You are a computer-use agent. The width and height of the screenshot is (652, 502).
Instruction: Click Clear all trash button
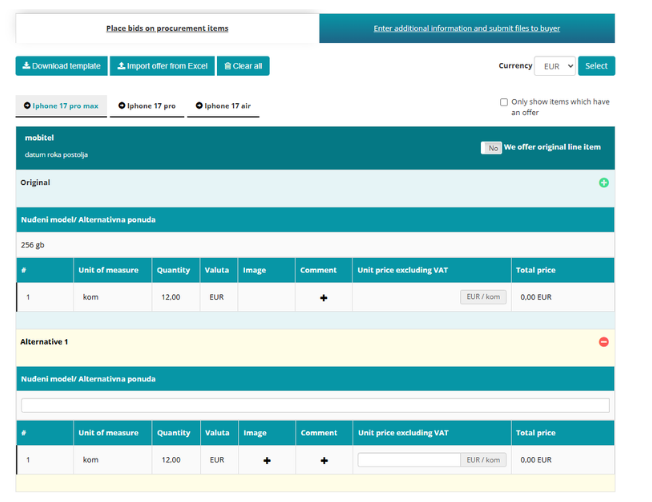(x=243, y=66)
